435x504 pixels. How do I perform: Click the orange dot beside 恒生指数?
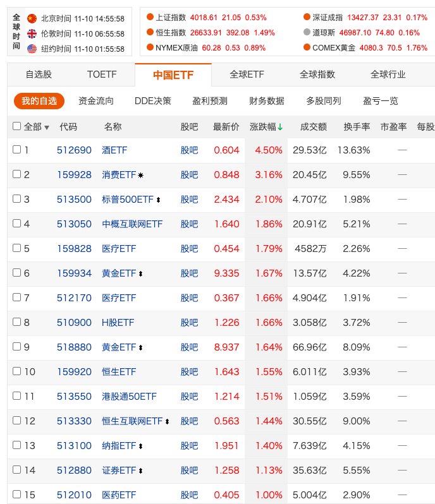point(150,32)
